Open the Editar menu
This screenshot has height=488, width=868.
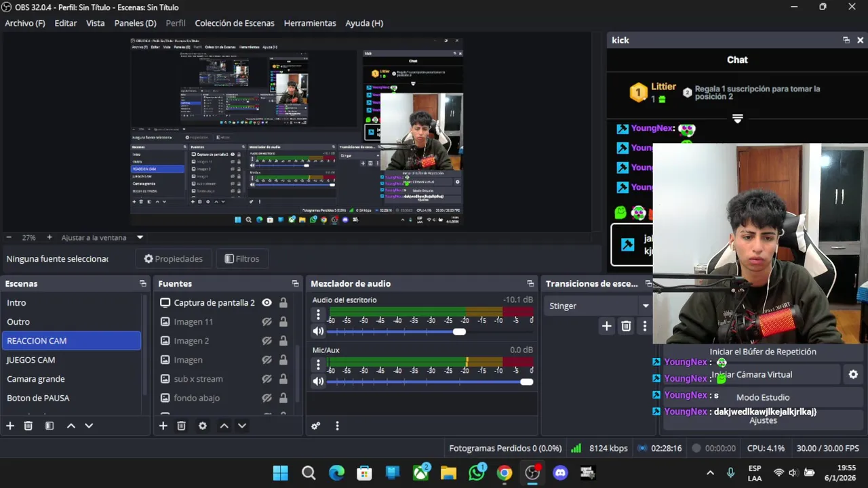click(x=66, y=23)
